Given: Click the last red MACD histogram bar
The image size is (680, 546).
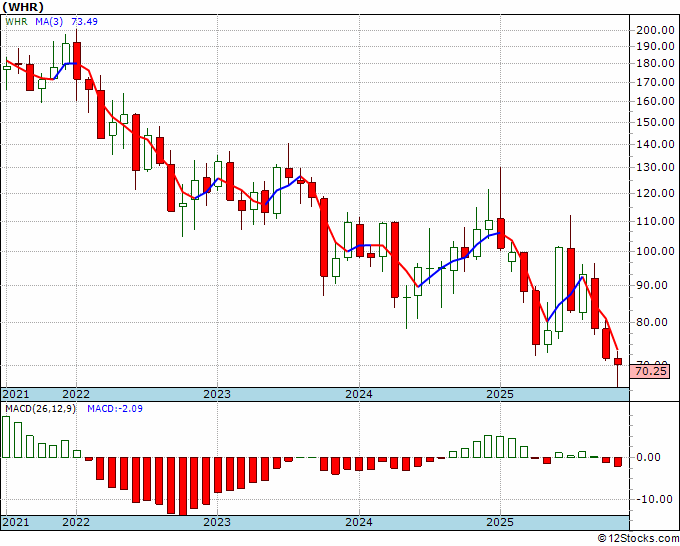Looking at the screenshot, I should point(618,462).
